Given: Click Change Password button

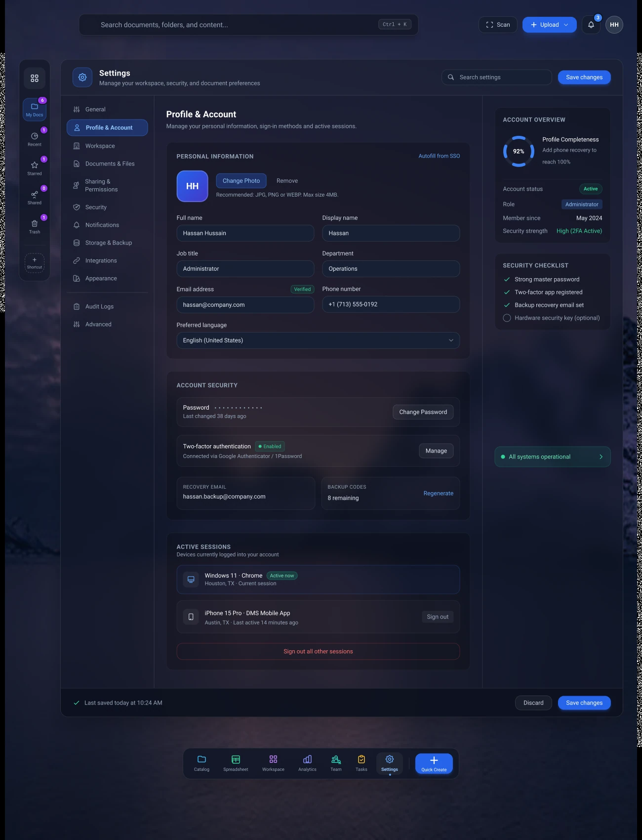Looking at the screenshot, I should tap(423, 412).
